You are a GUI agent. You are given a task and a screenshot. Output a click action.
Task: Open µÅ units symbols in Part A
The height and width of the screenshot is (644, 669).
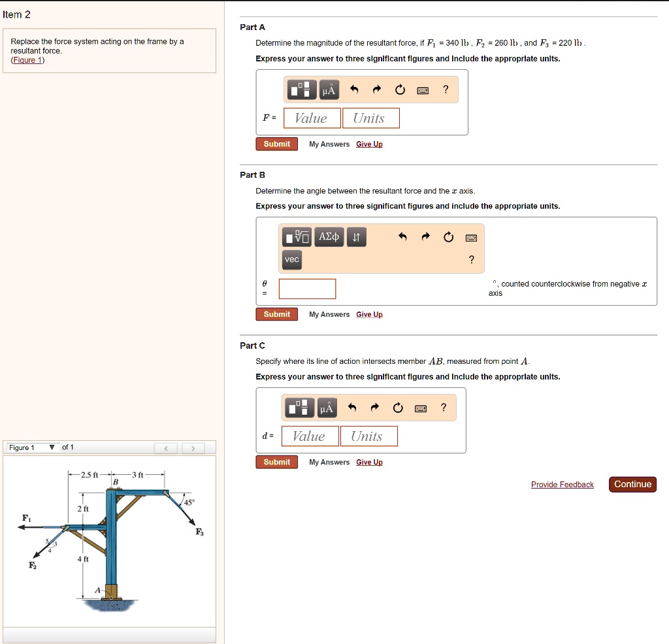pyautogui.click(x=329, y=89)
